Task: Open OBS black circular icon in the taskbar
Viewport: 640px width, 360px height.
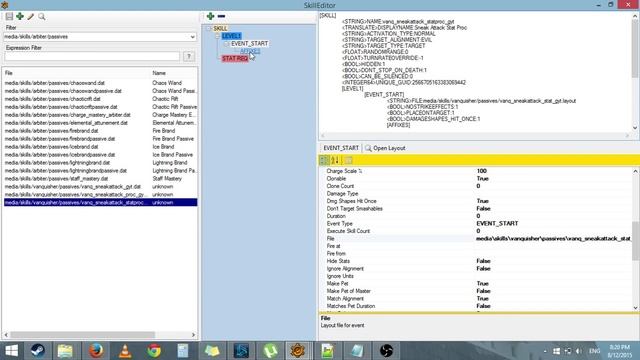Action: click(x=386, y=351)
